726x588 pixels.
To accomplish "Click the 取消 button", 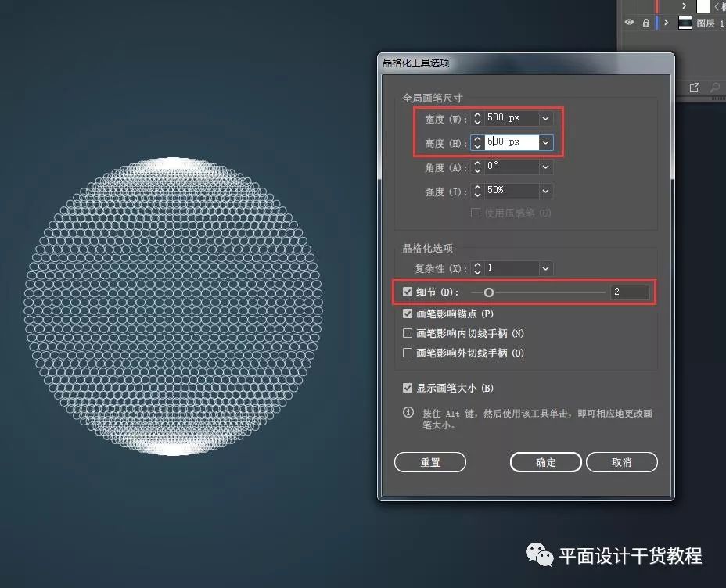I will tap(622, 462).
